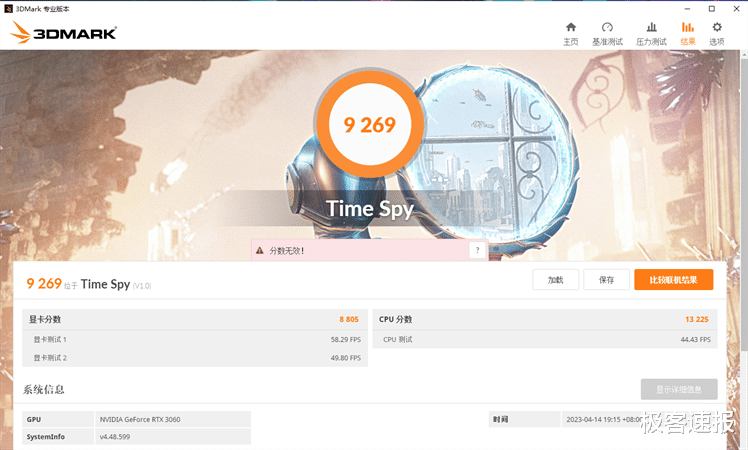The height and width of the screenshot is (450, 748).
Task: Click the Graphics test 1 58.29 FPS row
Action: pyautogui.click(x=195, y=339)
